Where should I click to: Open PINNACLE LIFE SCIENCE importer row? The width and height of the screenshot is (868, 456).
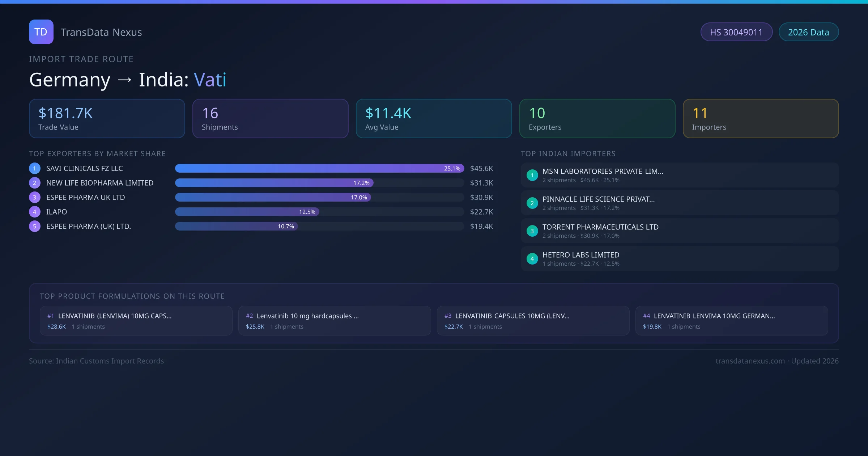(679, 203)
